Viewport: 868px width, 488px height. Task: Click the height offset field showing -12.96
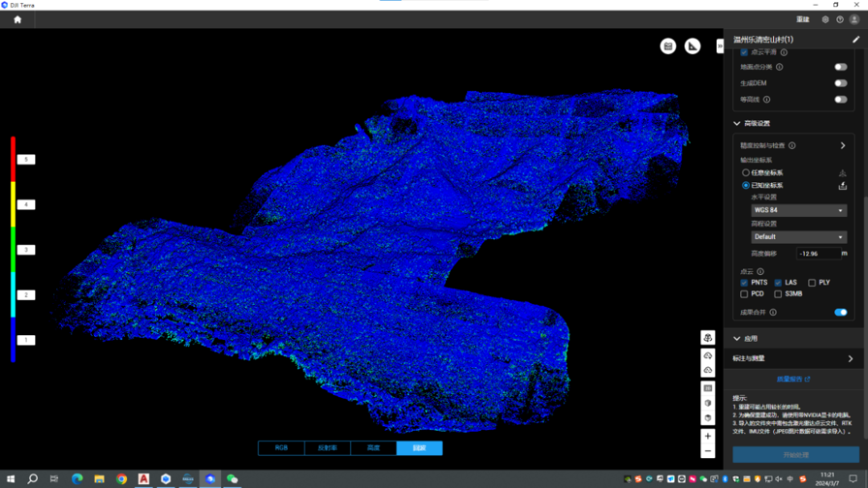[x=818, y=254]
